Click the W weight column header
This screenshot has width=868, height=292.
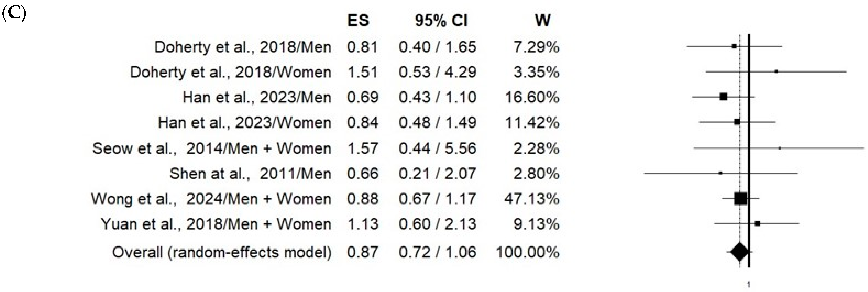pos(542,21)
